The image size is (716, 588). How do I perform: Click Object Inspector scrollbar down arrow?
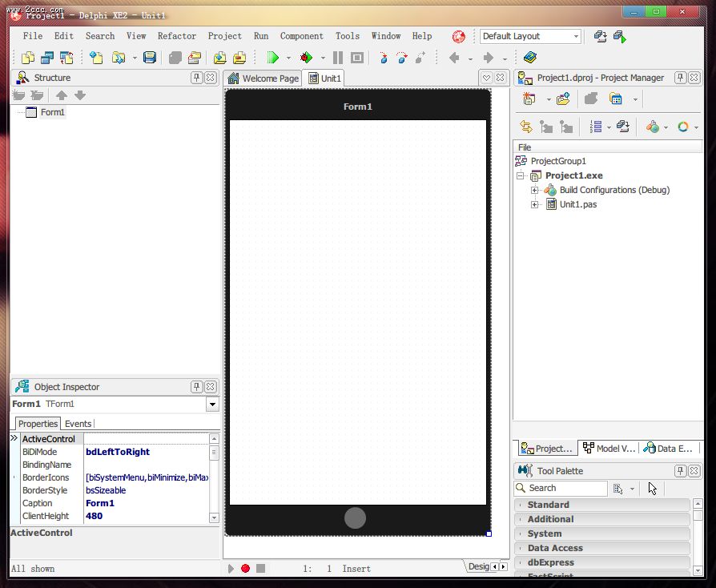click(214, 518)
